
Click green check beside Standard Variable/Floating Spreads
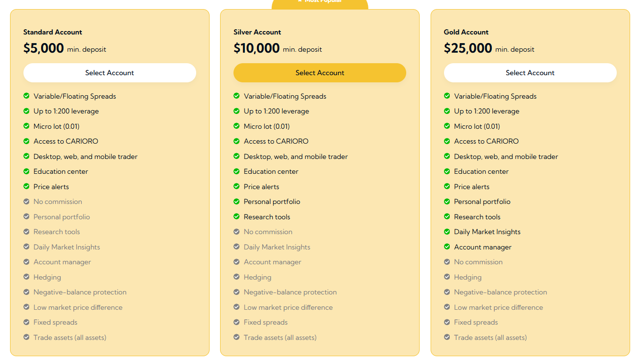[x=27, y=96]
